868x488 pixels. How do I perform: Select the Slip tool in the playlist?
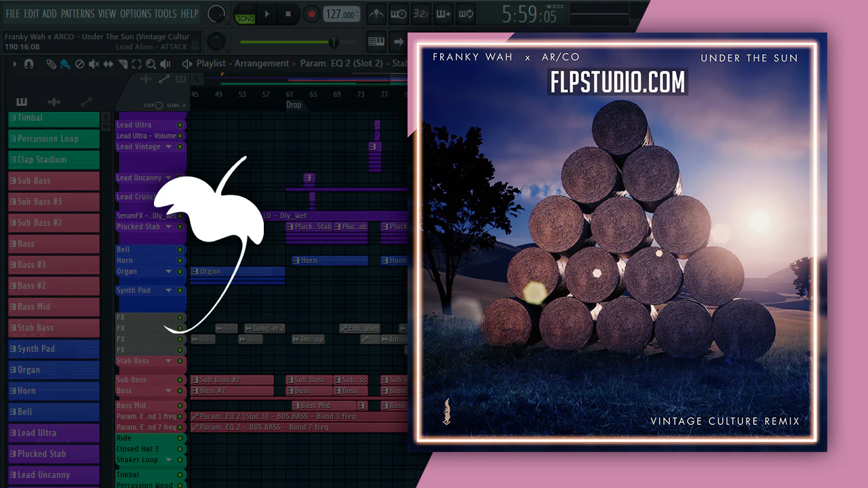coord(108,64)
